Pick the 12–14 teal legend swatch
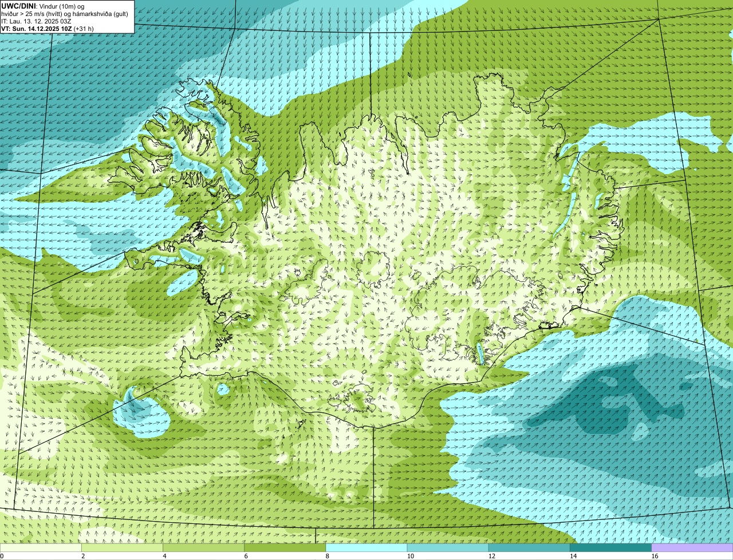Screen dimensions: 733x560 click(x=529, y=548)
